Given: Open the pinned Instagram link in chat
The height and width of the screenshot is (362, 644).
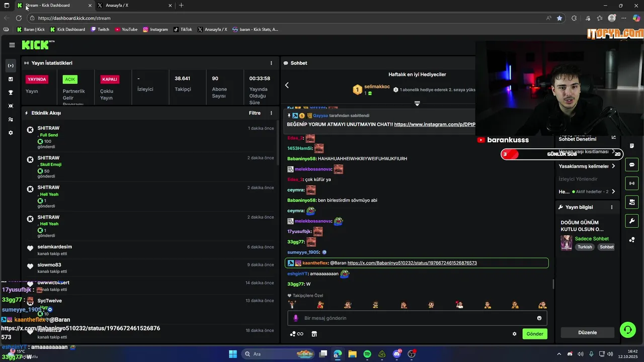Looking at the screenshot, I should coord(434,124).
